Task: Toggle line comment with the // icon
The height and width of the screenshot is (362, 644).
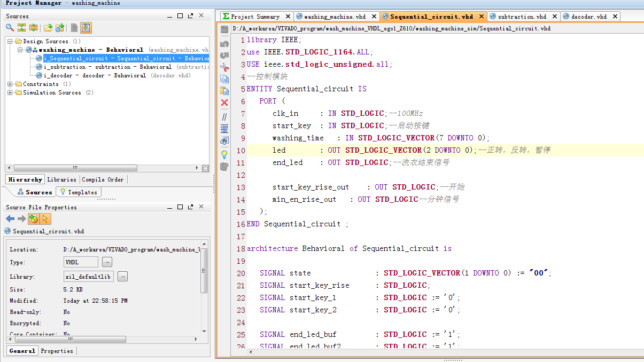Action: (224, 116)
